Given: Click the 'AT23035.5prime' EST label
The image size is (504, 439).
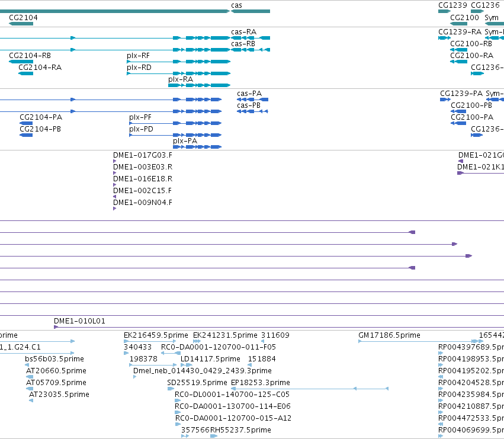Looking at the screenshot, I should point(59,395).
